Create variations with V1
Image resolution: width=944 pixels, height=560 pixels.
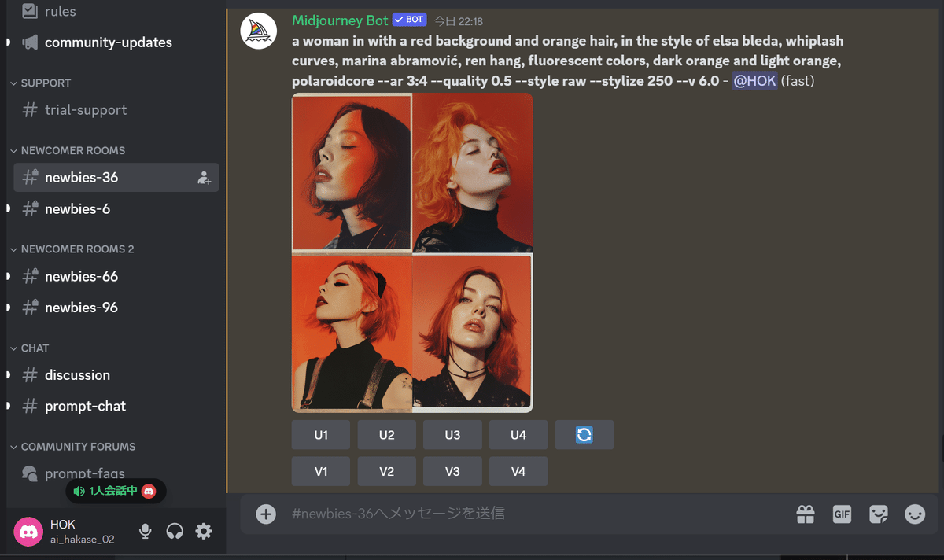pos(321,471)
